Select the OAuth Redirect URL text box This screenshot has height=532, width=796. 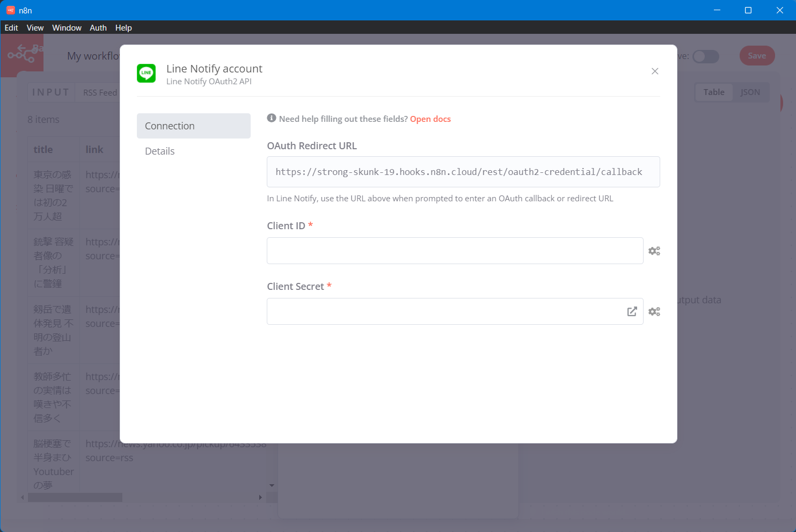pyautogui.click(x=463, y=172)
